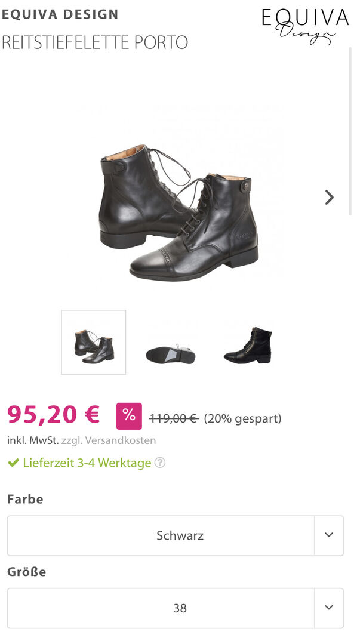Click the page scrollbar on the right edge
The width and height of the screenshot is (354, 644).
(351, 131)
